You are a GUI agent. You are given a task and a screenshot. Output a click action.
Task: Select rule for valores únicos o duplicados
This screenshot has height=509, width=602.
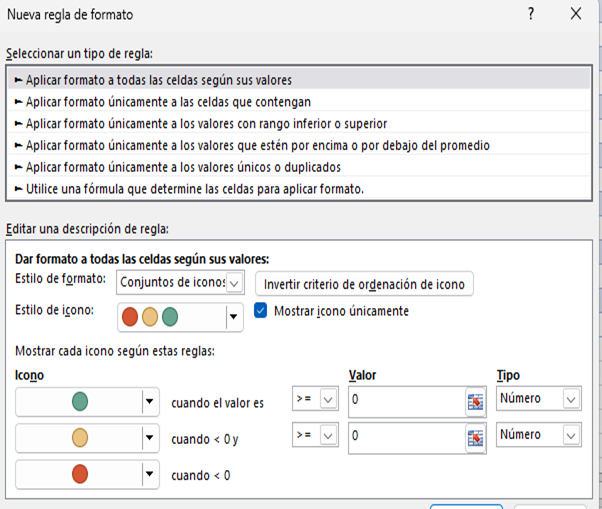[183, 167]
